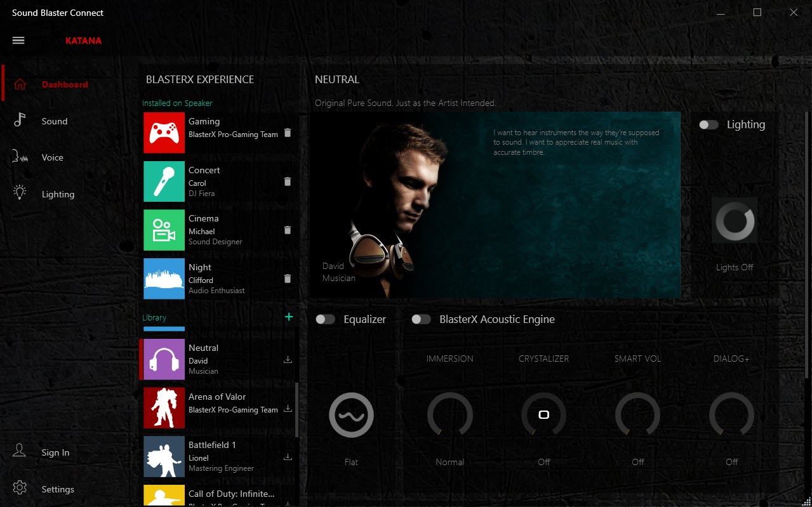This screenshot has height=507, width=812.
Task: Click the Sign In user icon
Action: (20, 452)
